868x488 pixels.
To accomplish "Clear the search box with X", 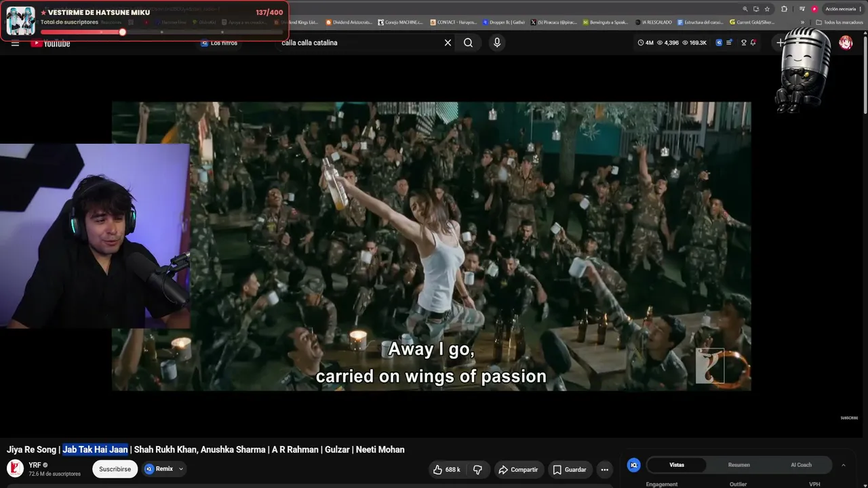I will pos(448,43).
